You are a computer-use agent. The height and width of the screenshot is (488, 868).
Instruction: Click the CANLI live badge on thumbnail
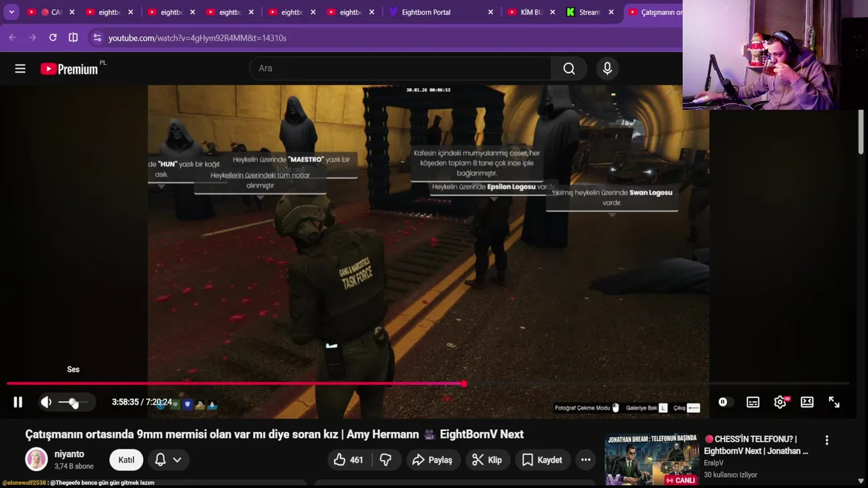[681, 480]
